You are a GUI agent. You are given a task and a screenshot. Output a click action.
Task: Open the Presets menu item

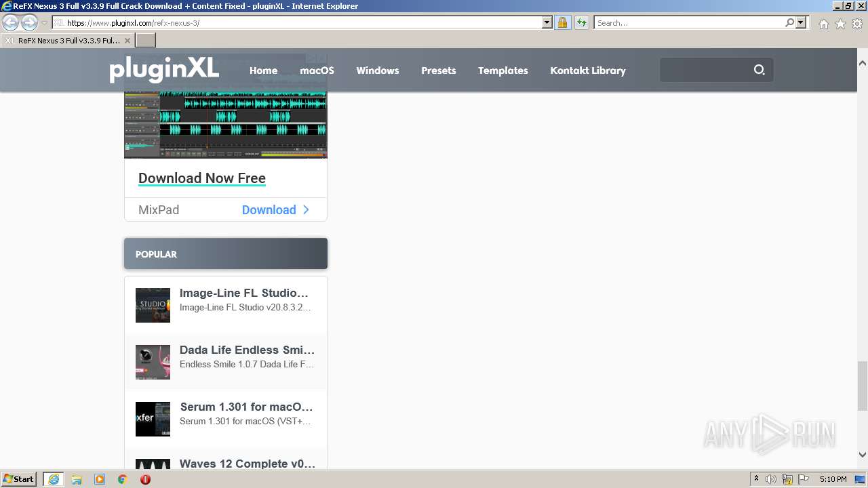click(x=439, y=70)
